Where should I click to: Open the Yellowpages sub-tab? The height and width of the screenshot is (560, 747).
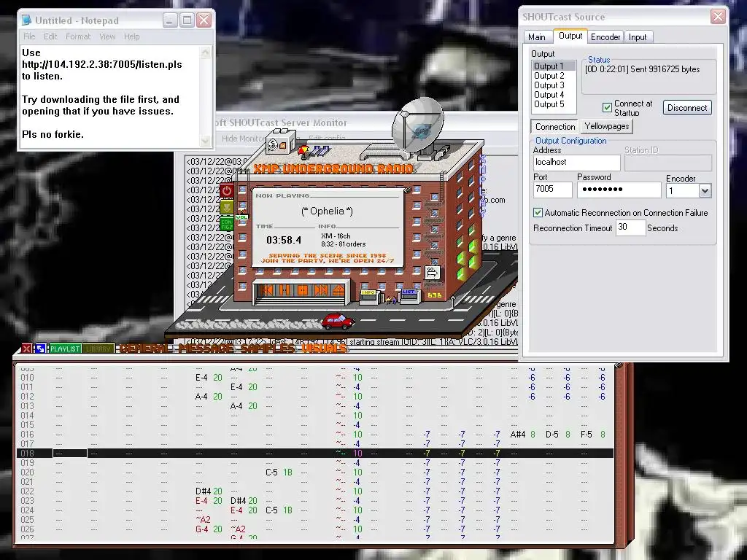pyautogui.click(x=607, y=126)
